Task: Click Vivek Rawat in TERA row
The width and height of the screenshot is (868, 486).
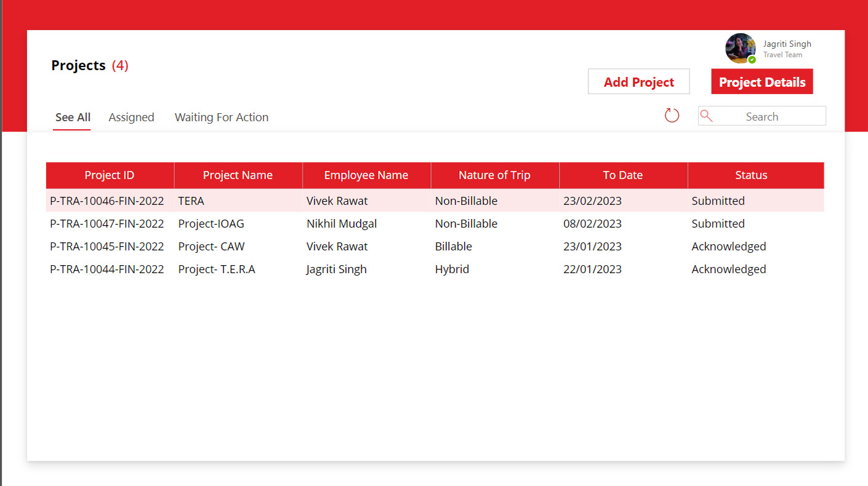Action: point(337,201)
